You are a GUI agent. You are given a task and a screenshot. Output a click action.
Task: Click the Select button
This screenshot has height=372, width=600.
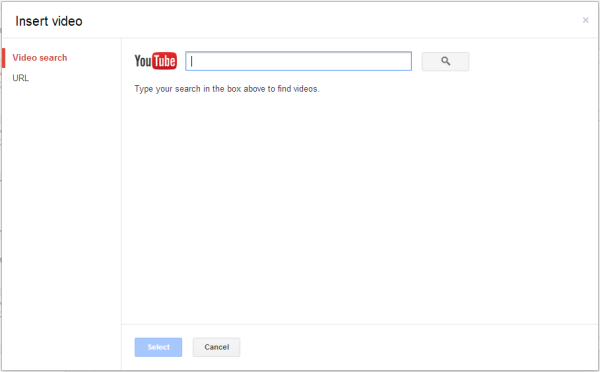click(158, 347)
